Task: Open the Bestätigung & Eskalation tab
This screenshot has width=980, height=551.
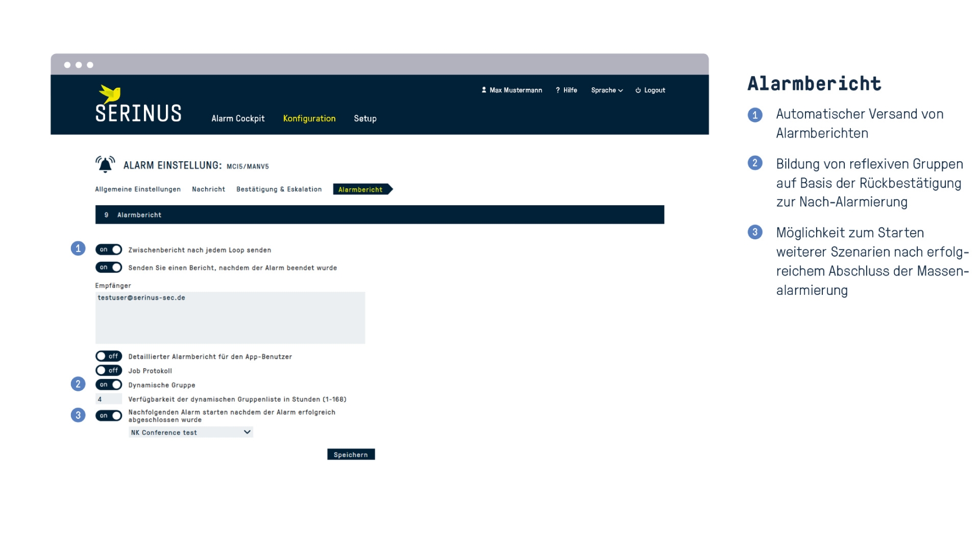Action: point(279,189)
